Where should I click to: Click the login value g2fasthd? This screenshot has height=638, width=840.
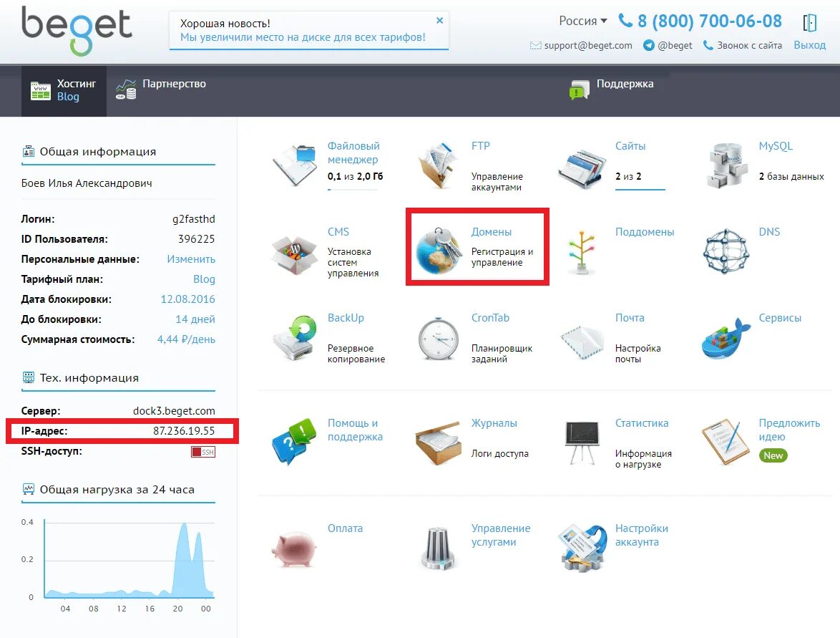[x=193, y=219]
